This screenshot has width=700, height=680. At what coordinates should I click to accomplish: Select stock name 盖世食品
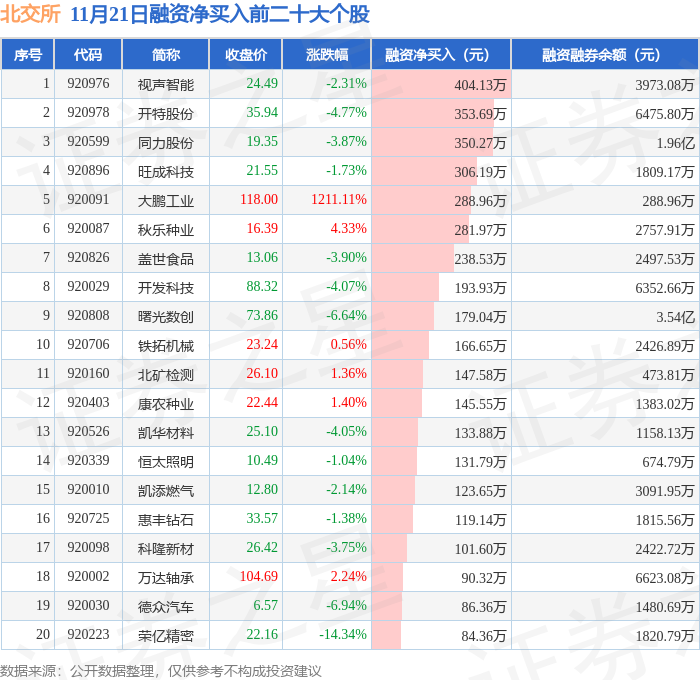166,259
